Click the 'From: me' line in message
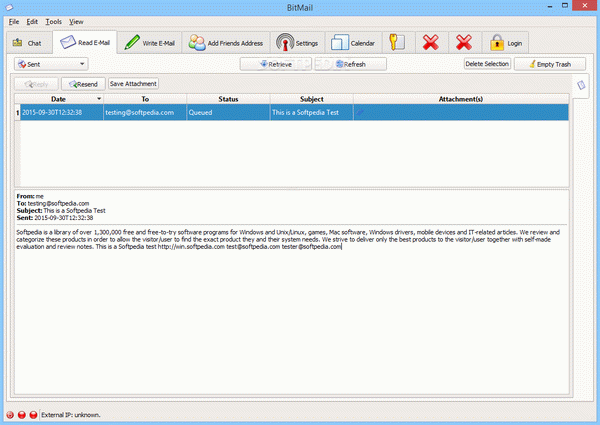This screenshot has width=600, height=425. [x=30, y=196]
